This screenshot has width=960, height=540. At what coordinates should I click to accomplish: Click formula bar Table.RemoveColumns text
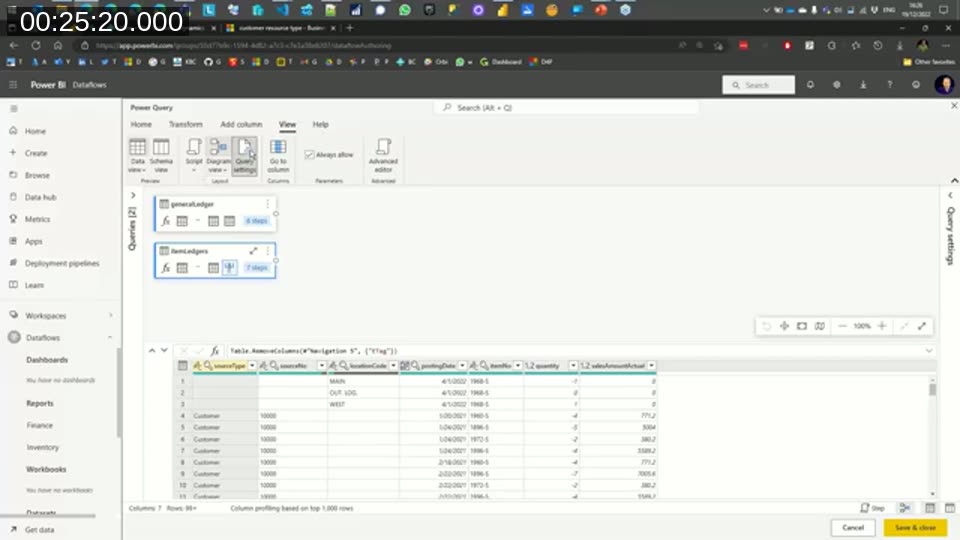(x=313, y=351)
